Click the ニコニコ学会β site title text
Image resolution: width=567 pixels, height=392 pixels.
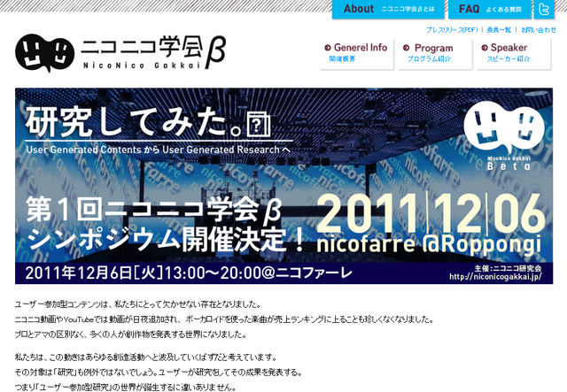pos(153,51)
